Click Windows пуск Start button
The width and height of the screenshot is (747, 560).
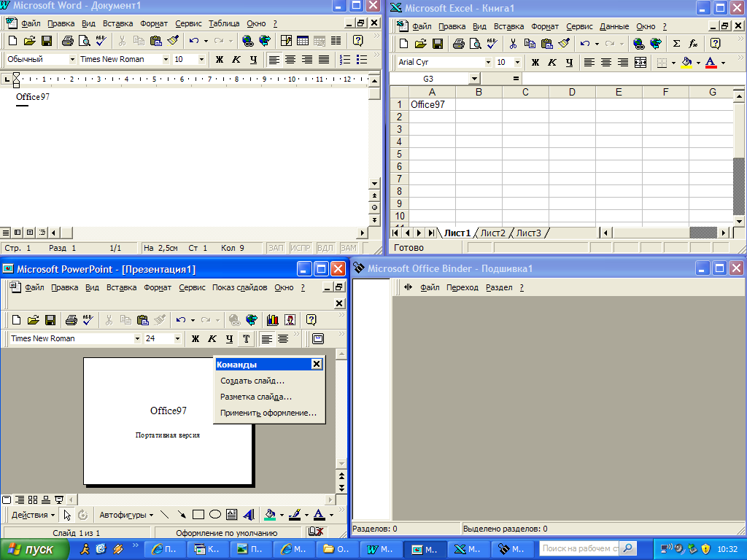31,549
